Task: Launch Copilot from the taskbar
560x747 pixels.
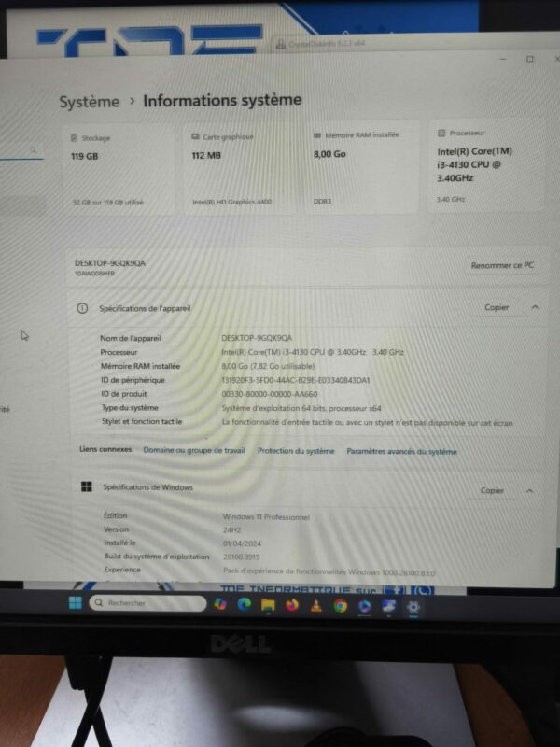Action: [x=220, y=604]
